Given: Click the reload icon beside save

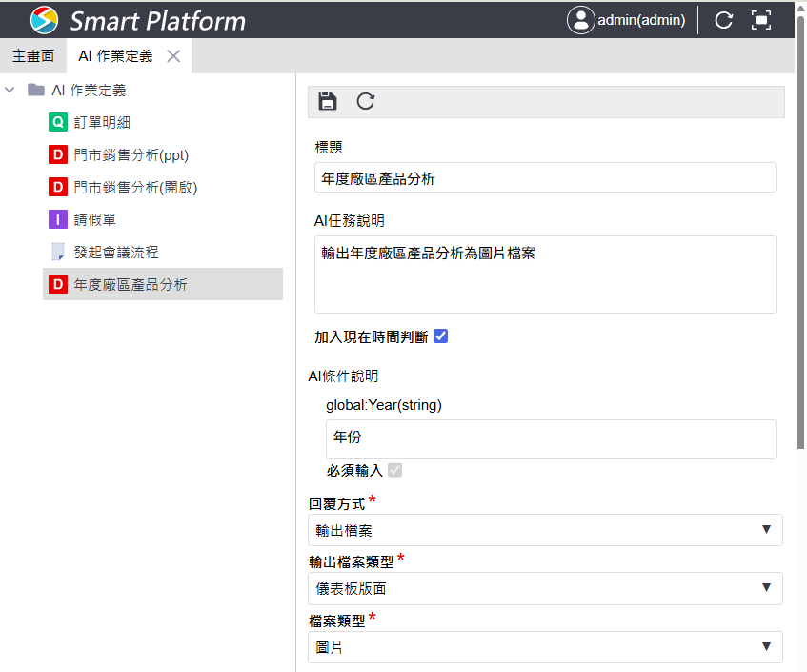Looking at the screenshot, I should (x=366, y=102).
